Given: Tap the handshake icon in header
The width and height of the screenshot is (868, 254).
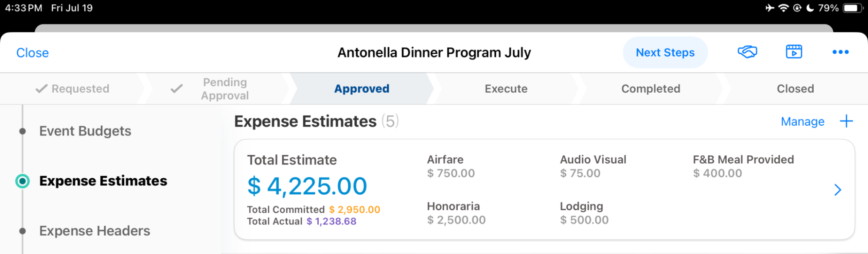Looking at the screenshot, I should [747, 52].
